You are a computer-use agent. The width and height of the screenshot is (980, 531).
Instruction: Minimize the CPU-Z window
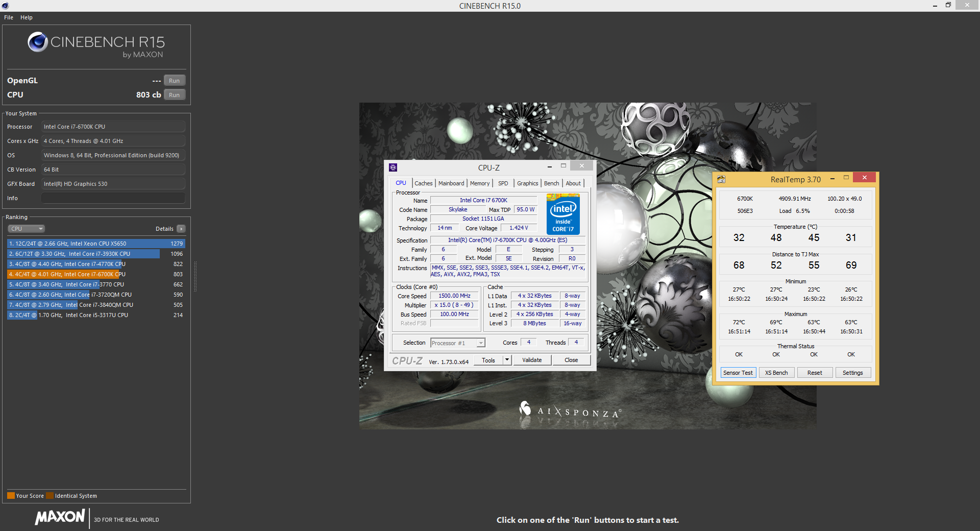tap(549, 166)
